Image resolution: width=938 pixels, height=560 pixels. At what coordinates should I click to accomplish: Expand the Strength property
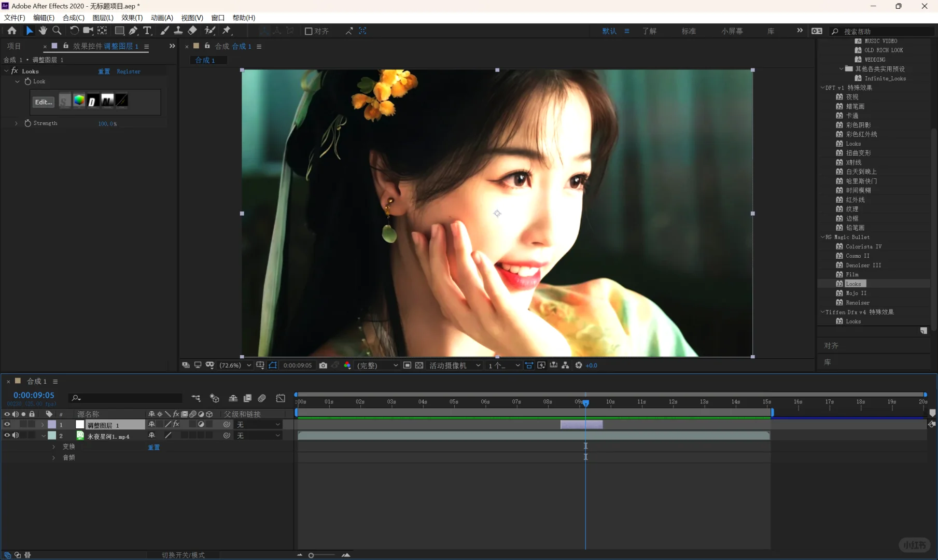tap(16, 123)
